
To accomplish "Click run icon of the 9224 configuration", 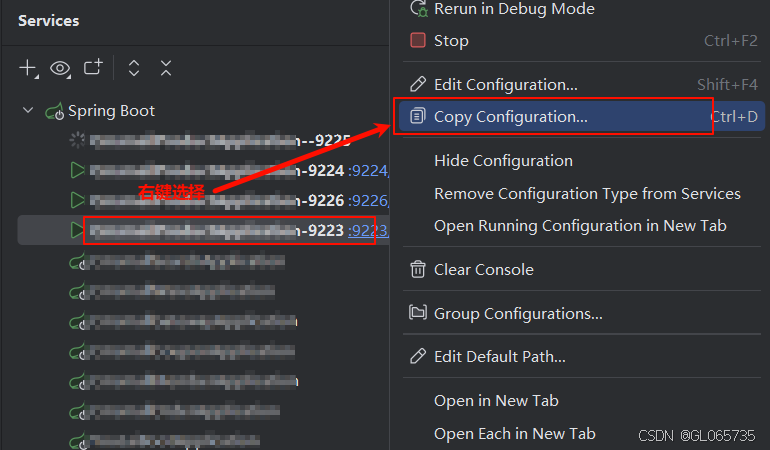I will click(77, 170).
